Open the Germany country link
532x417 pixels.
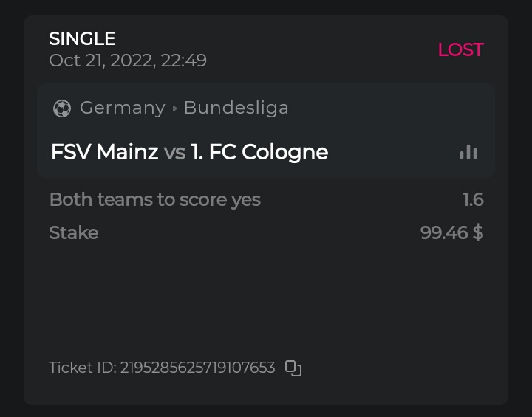pyautogui.click(x=122, y=108)
